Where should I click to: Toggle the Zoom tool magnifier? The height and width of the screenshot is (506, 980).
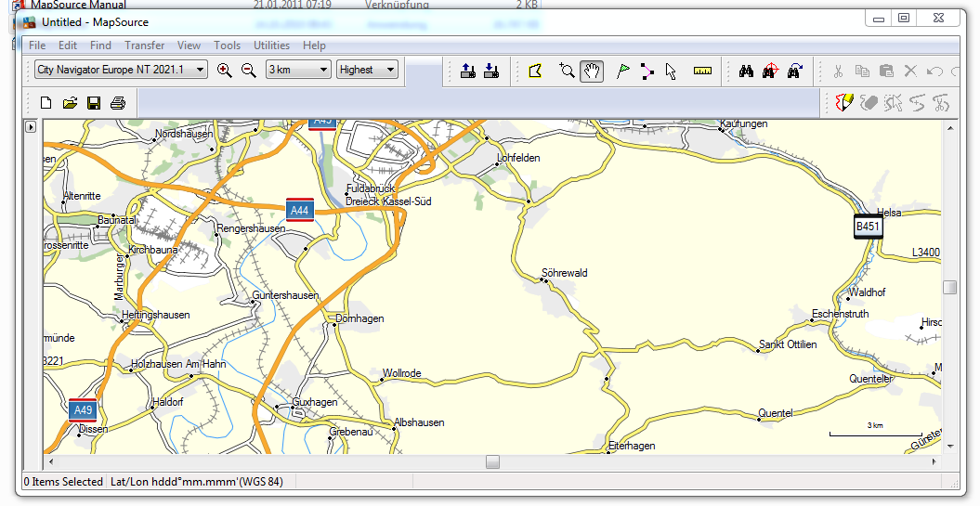point(567,71)
